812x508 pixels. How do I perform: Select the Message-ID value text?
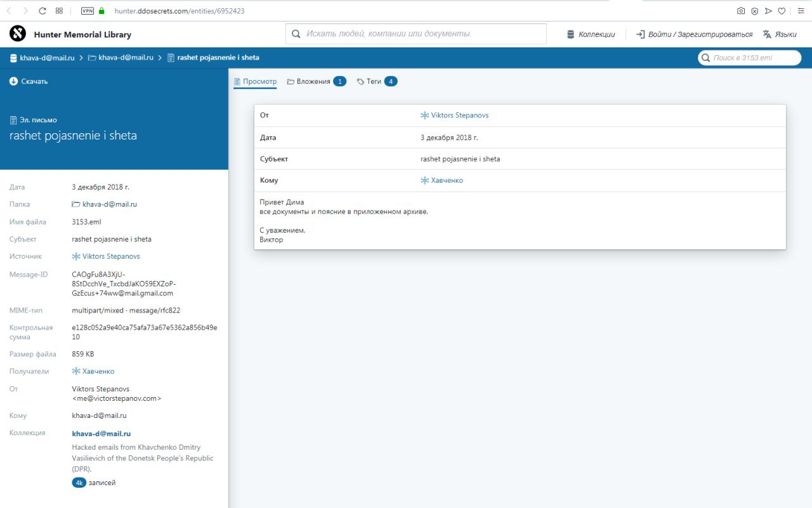[124, 283]
